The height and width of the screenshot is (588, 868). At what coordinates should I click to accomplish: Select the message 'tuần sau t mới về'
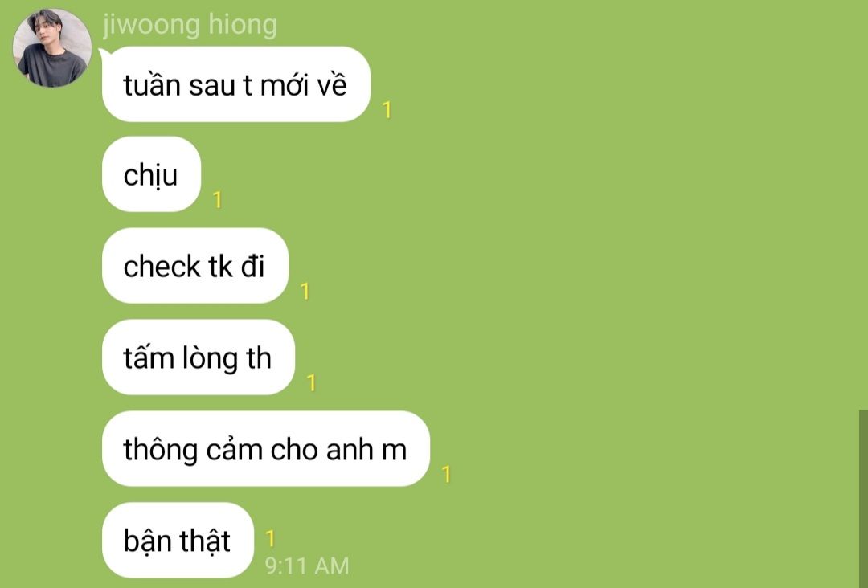coord(235,84)
